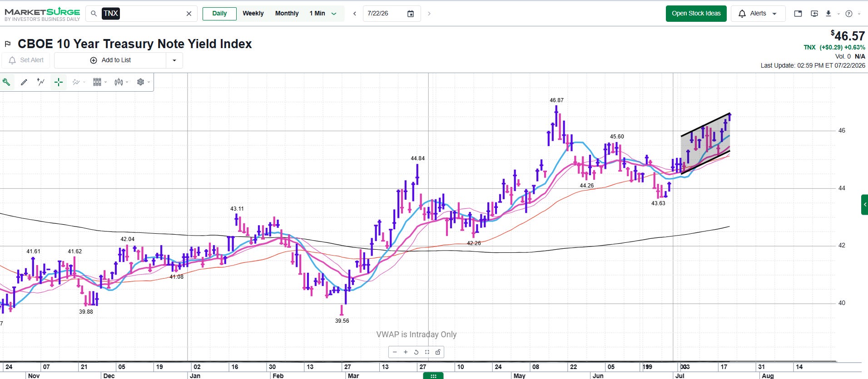
Task: Click the Alerts bell icon
Action: coord(742,14)
